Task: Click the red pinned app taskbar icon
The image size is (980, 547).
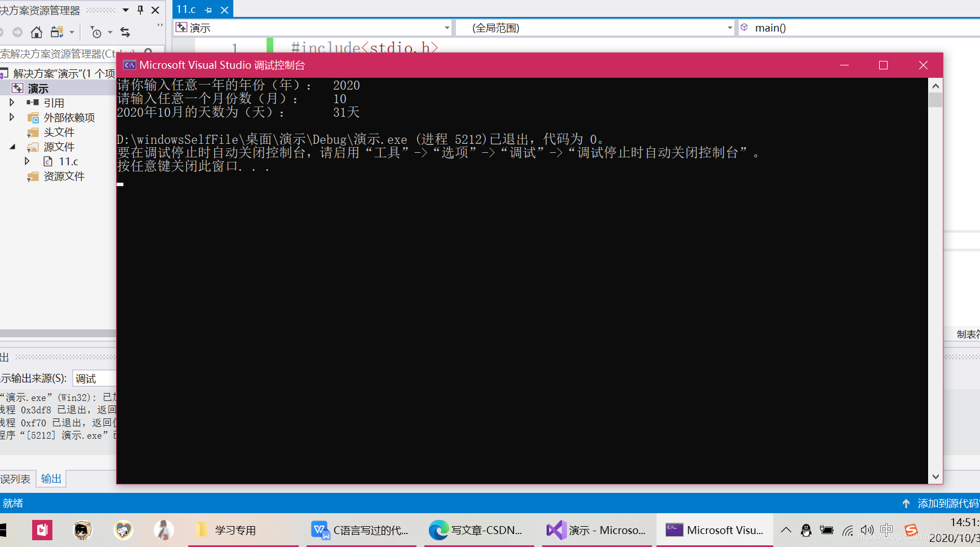Action: (x=42, y=530)
